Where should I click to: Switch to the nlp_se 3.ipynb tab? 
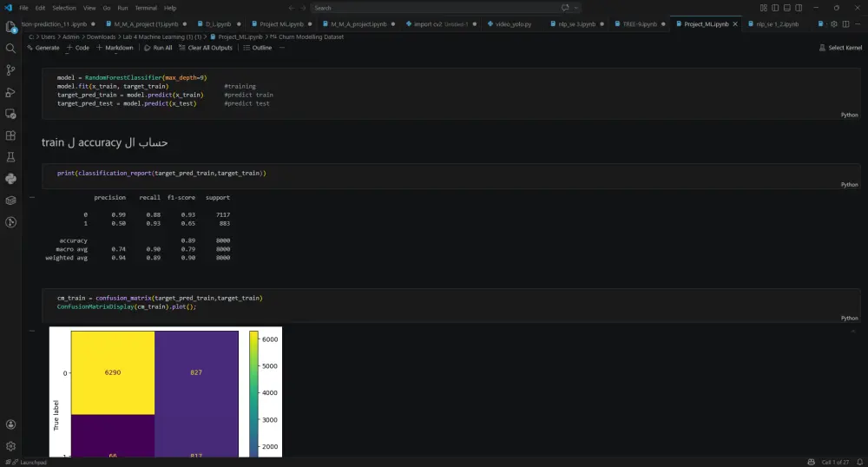(x=576, y=23)
